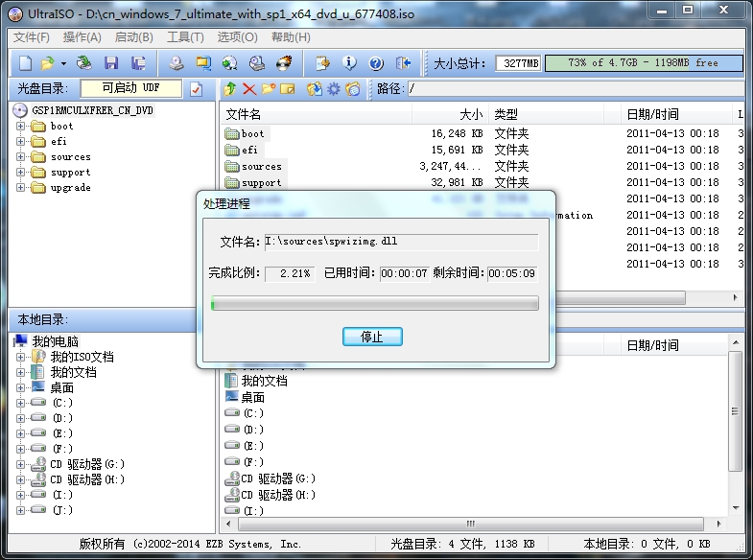Viewport: 753px width, 560px height.
Task: Open the 工具(T) menu
Action: (x=185, y=37)
